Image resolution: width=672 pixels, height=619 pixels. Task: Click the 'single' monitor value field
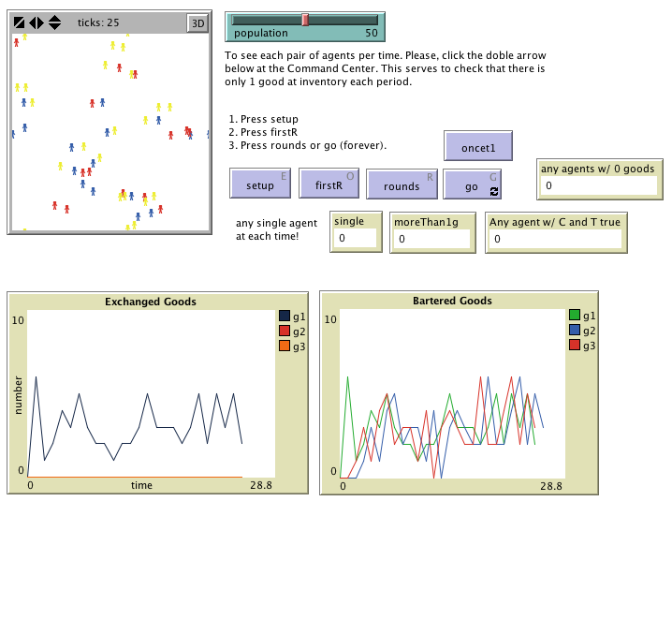point(356,239)
